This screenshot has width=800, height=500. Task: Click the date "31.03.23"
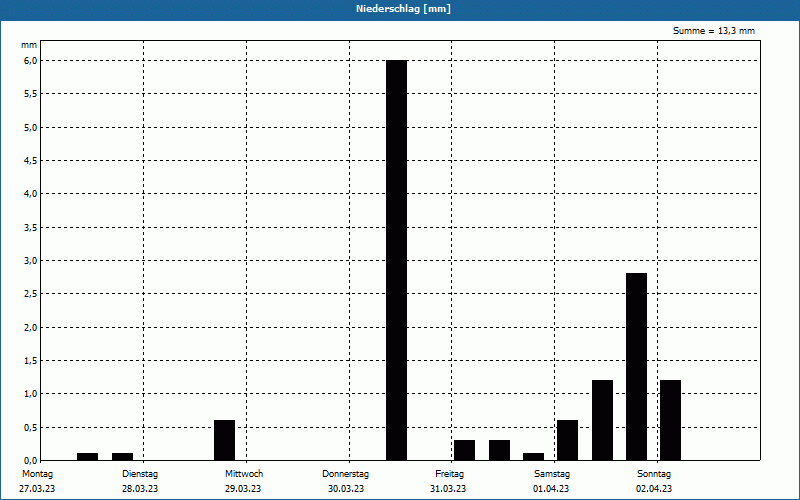coord(448,489)
